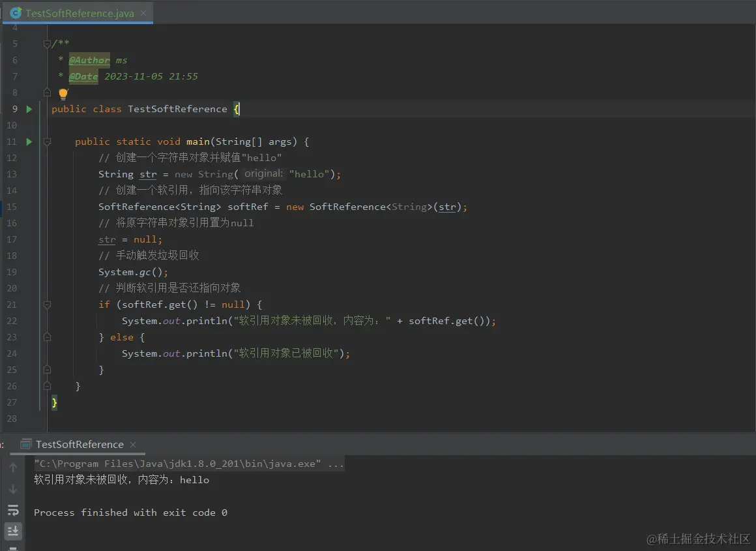Close the TestSoftReference.java tab
756x551 pixels.
coord(143,13)
